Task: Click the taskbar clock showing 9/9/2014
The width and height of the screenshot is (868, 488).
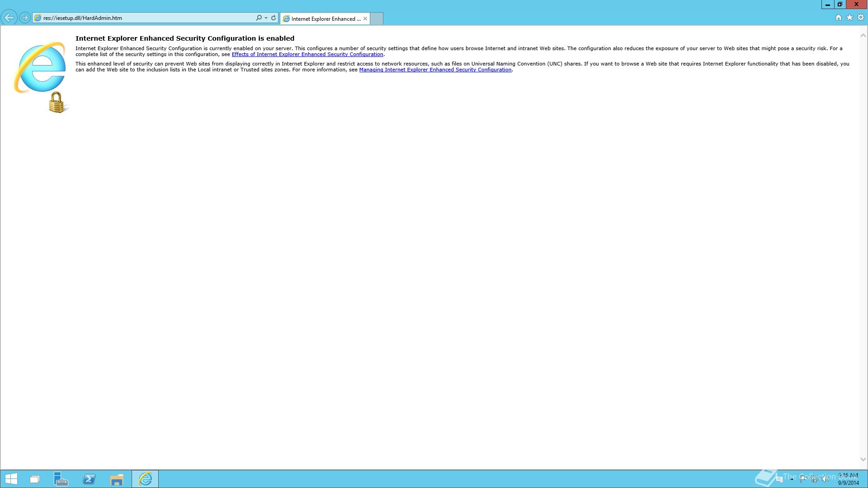Action: tap(848, 479)
